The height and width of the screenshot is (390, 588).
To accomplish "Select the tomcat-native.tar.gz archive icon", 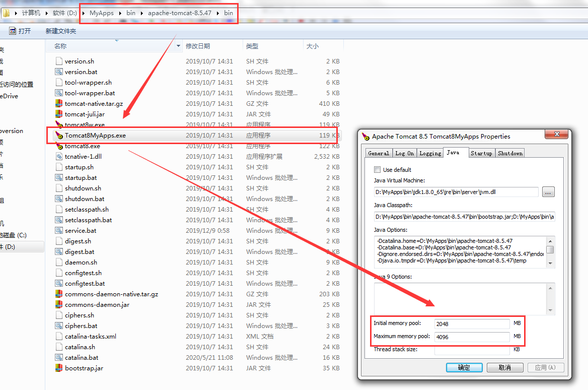I will coord(59,104).
